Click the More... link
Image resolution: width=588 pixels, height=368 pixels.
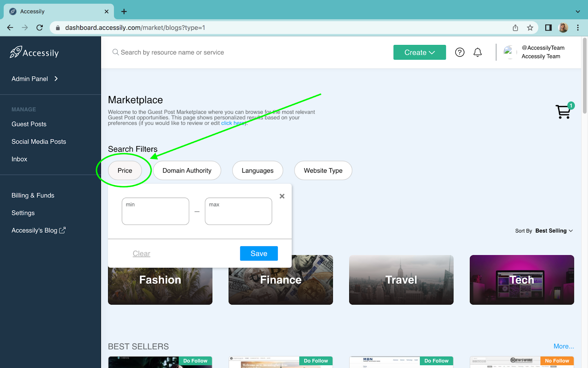coord(564,346)
